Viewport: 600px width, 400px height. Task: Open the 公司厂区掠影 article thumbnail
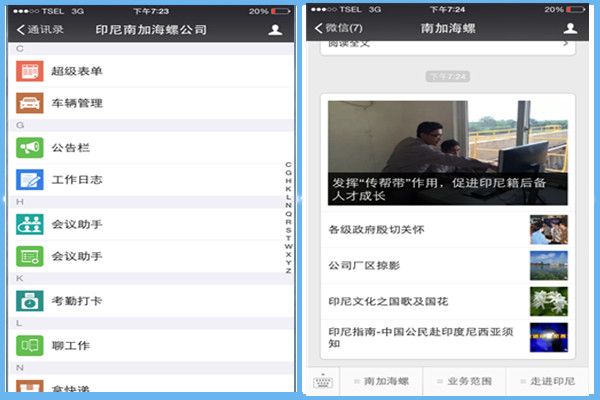pyautogui.click(x=548, y=265)
